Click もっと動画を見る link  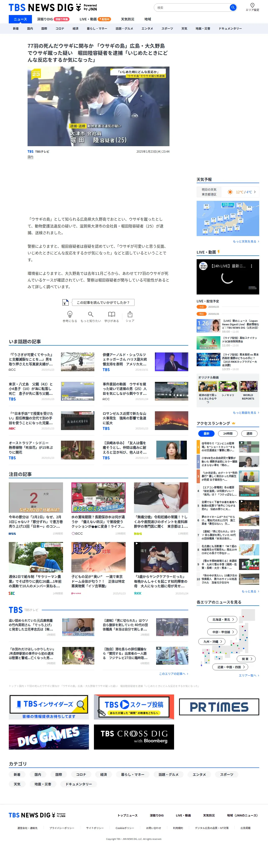pos(246,413)
